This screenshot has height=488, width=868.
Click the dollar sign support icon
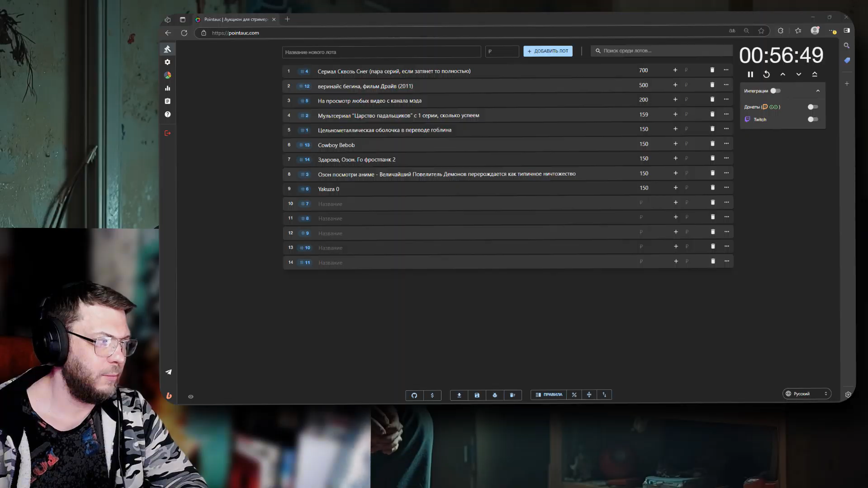point(432,395)
